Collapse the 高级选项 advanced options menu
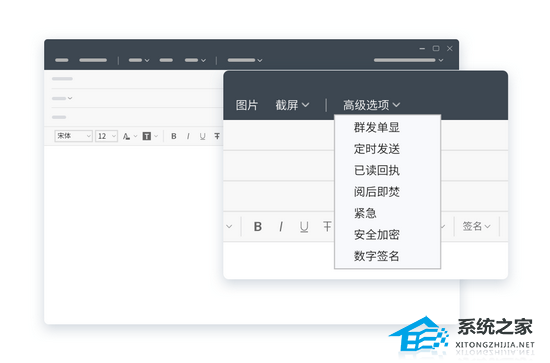Screen dimensions: 550x363 371,105
